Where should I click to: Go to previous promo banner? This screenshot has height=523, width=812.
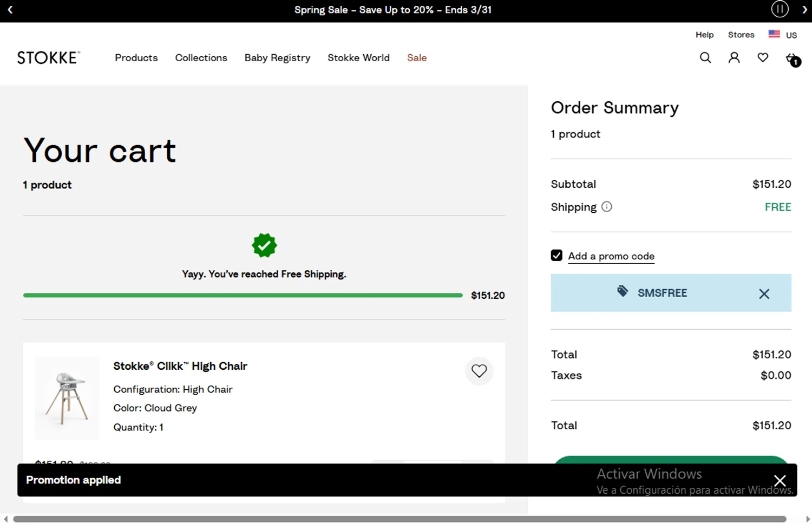pos(10,10)
